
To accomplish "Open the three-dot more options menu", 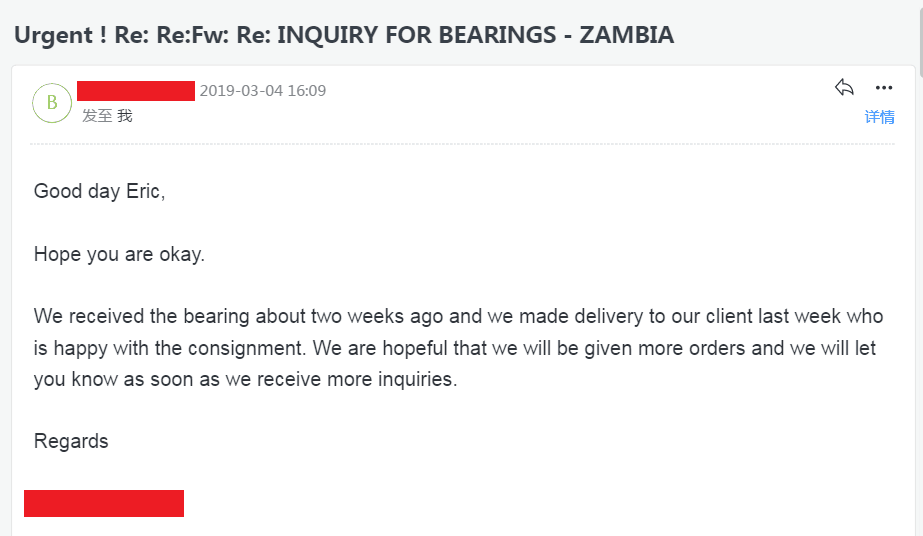I will pyautogui.click(x=884, y=88).
